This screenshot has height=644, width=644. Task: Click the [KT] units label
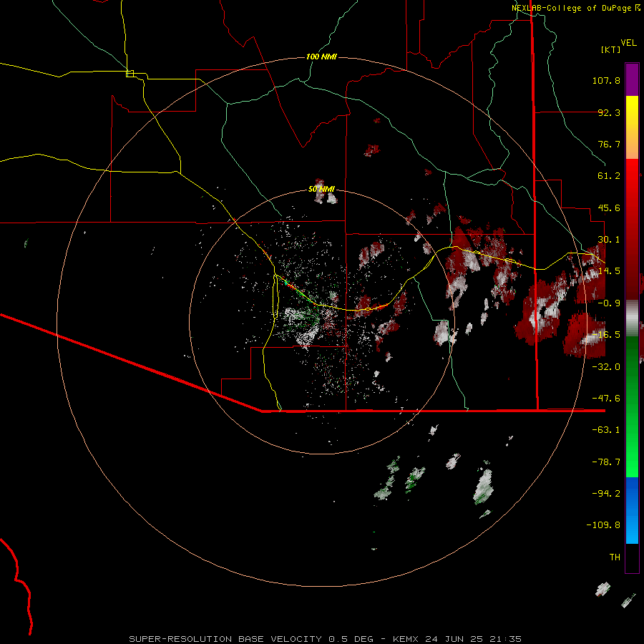pyautogui.click(x=611, y=49)
